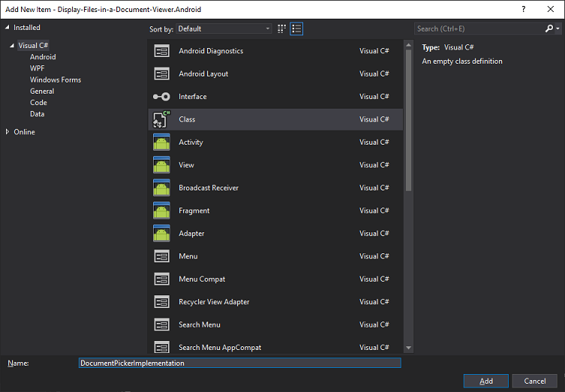Click the View android icon
Image resolution: width=565 pixels, height=392 pixels.
161,165
